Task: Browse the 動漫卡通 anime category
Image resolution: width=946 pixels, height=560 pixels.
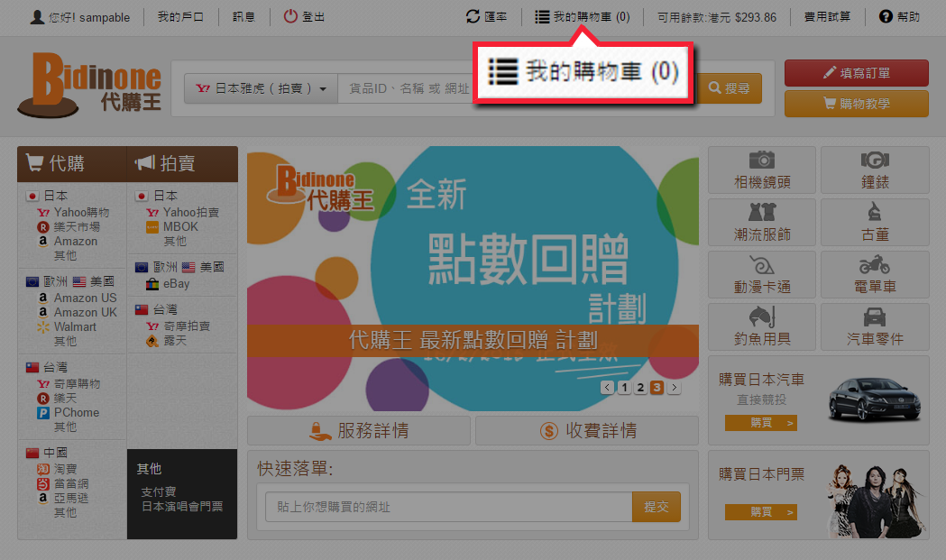Action: tap(762, 275)
